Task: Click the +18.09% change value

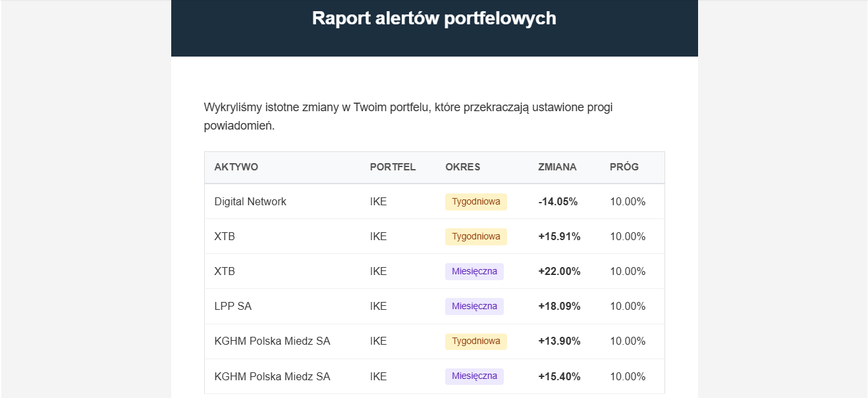Action: 559,307
